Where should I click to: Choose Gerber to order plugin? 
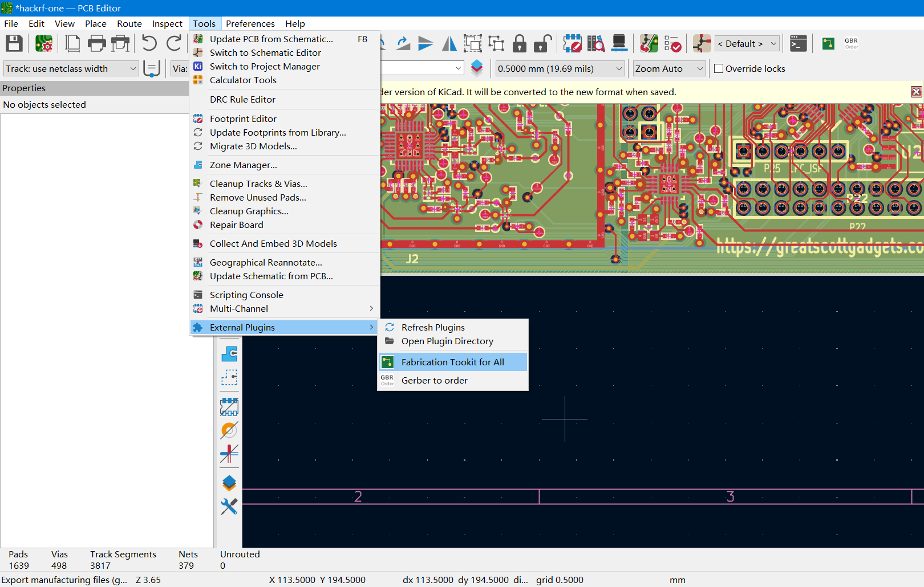453,380
